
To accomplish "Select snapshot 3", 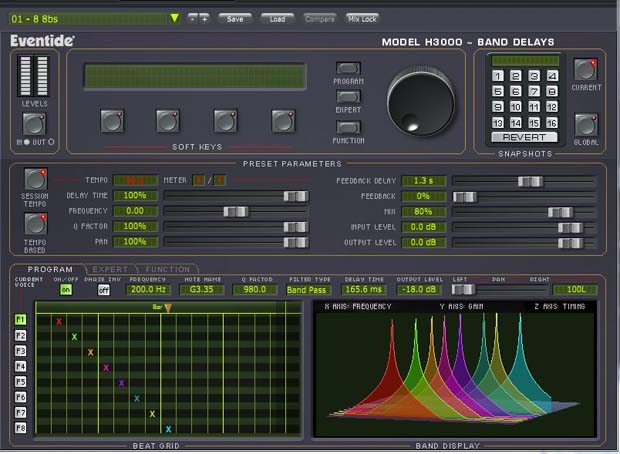I will click(x=534, y=76).
